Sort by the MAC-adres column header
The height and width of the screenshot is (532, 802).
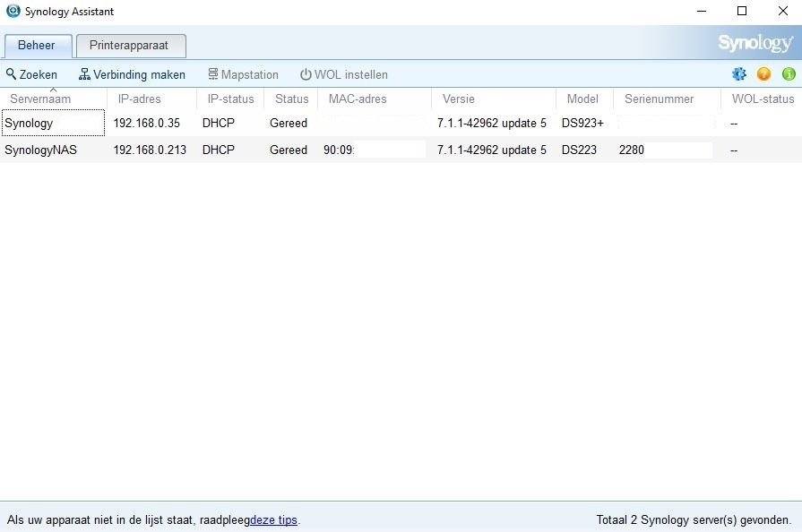375,99
